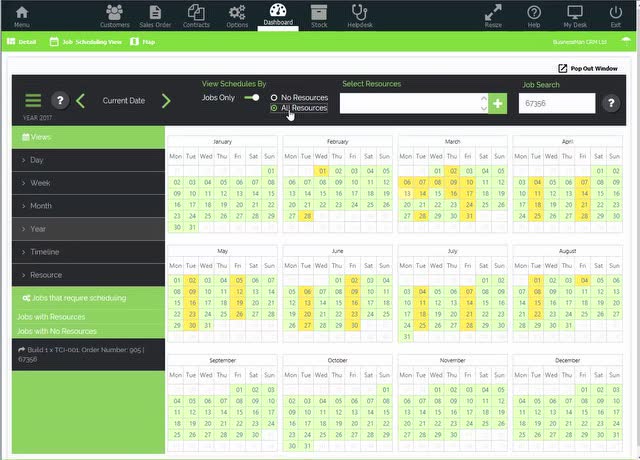
Task: Open the Sales Order icon
Action: coord(155,16)
